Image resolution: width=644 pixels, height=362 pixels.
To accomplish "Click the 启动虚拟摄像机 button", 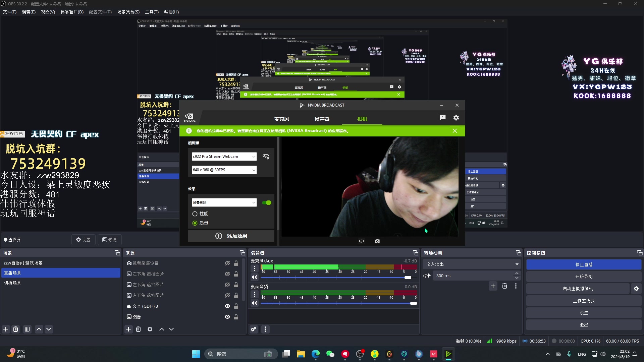I will point(578,289).
